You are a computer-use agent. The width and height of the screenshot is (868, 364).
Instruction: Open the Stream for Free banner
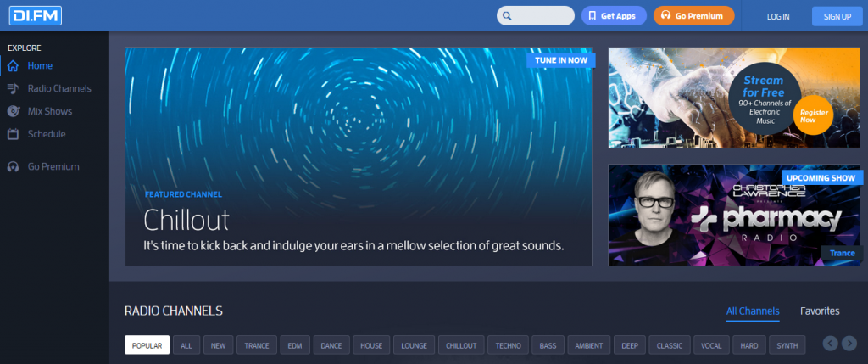click(x=733, y=98)
